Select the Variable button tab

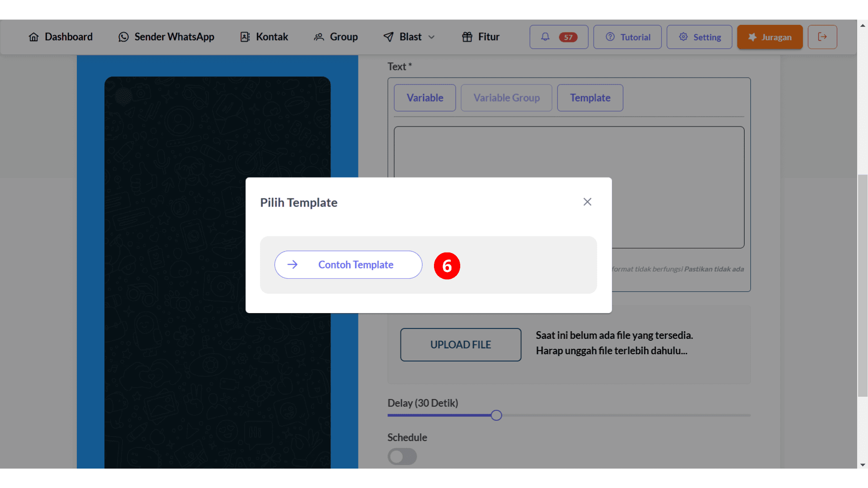coord(425,98)
